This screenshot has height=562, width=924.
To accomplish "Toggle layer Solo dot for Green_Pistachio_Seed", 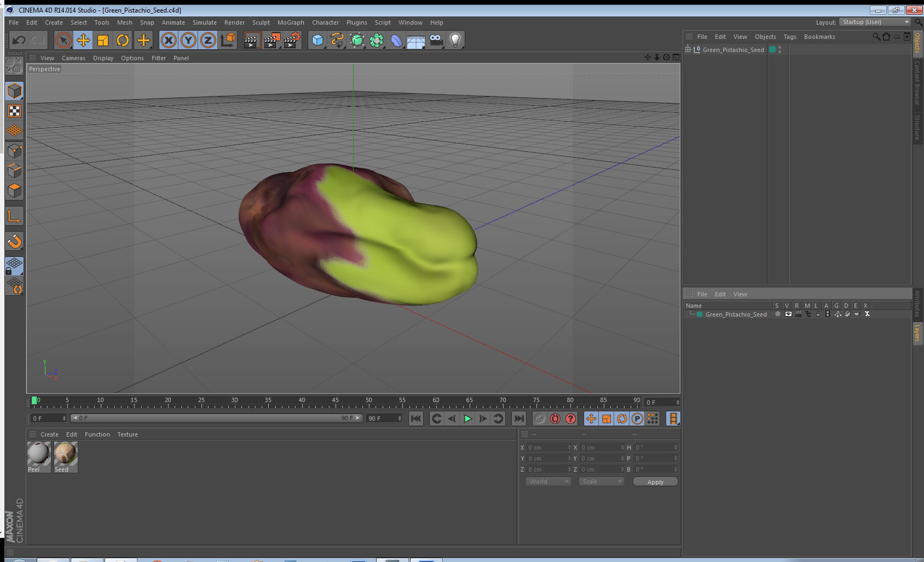I will (x=777, y=314).
